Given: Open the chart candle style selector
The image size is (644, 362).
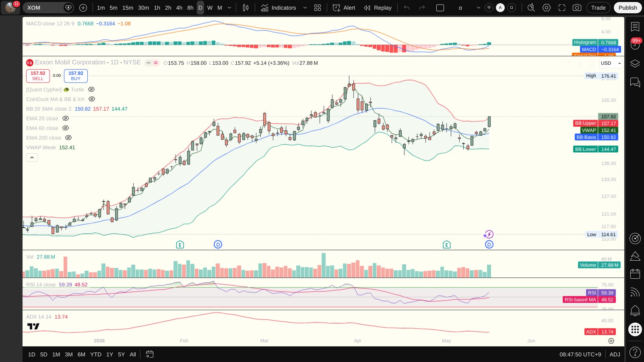Looking at the screenshot, I should point(246,8).
